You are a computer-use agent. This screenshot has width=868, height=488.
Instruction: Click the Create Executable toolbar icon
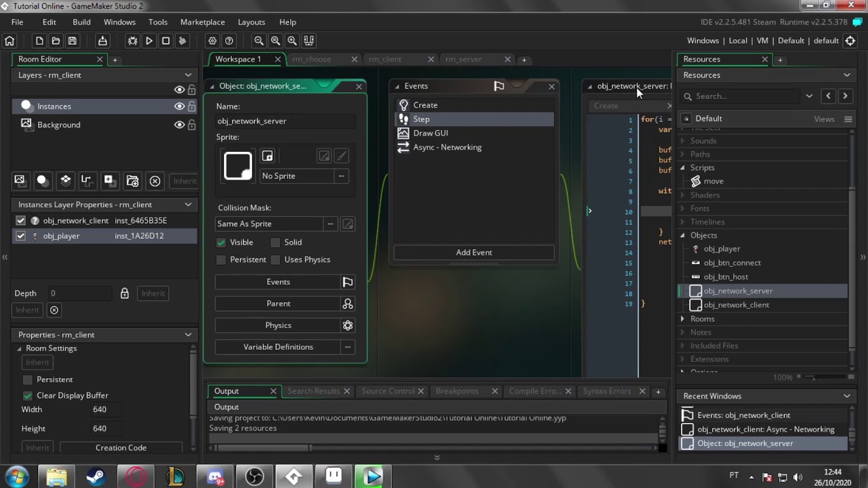(102, 41)
